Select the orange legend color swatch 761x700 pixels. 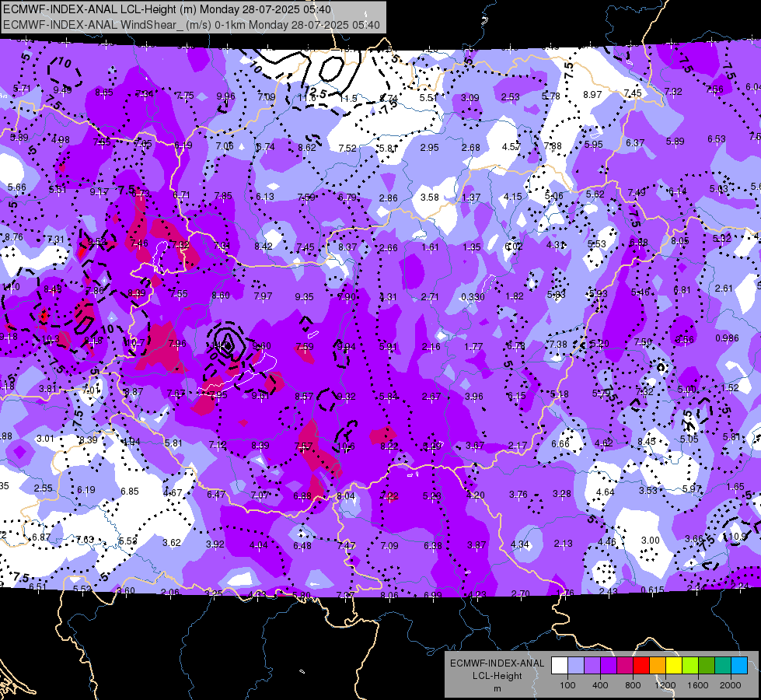658,665
